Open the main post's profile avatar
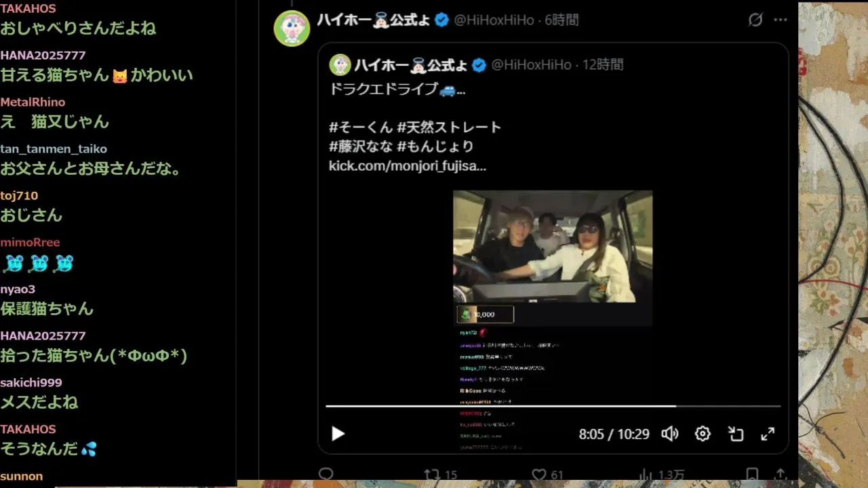Viewport: 868px width, 488px height. tap(292, 28)
